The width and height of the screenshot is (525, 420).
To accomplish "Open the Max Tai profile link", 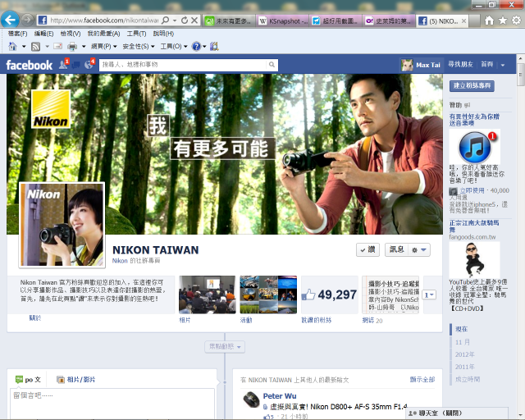I will pyautogui.click(x=421, y=65).
